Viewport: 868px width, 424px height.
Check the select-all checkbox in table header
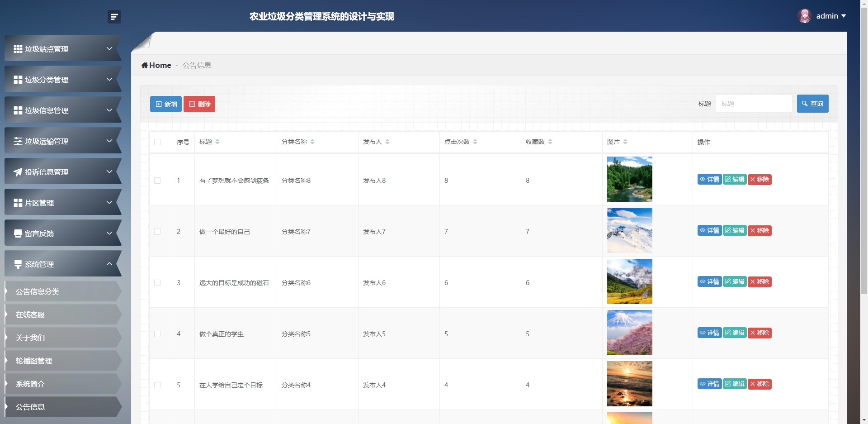point(157,142)
